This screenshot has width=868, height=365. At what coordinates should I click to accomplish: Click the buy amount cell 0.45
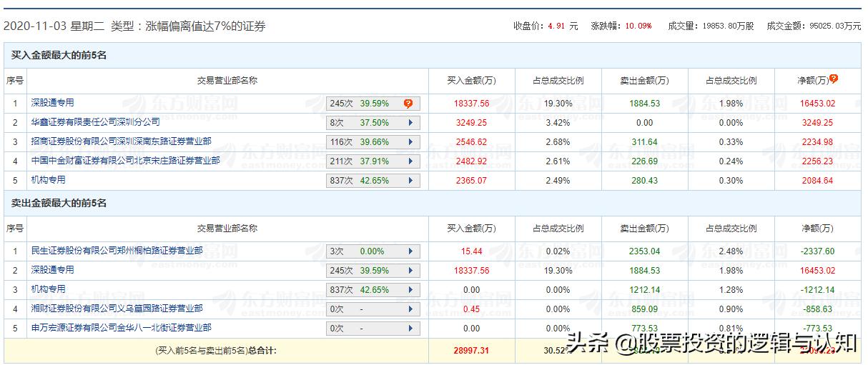pyautogui.click(x=471, y=309)
